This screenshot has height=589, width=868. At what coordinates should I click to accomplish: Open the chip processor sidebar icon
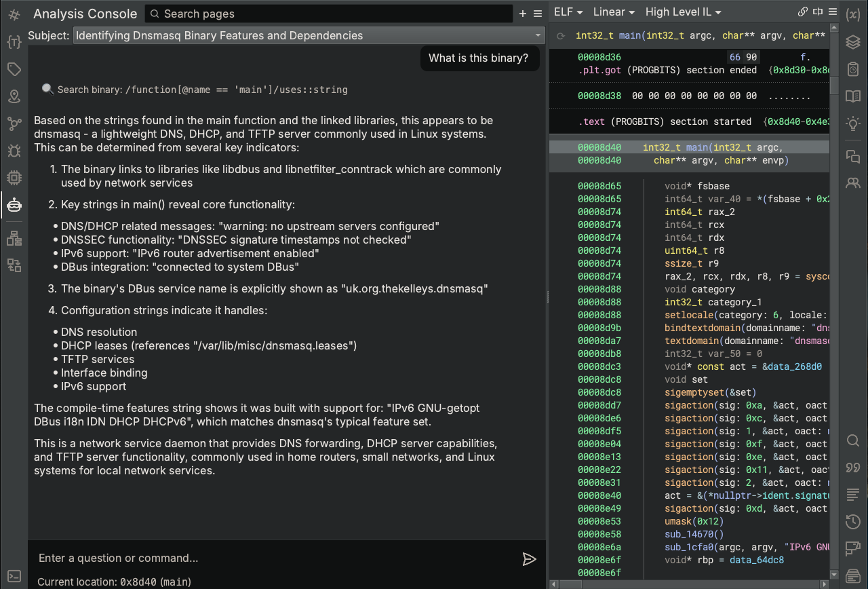[14, 178]
